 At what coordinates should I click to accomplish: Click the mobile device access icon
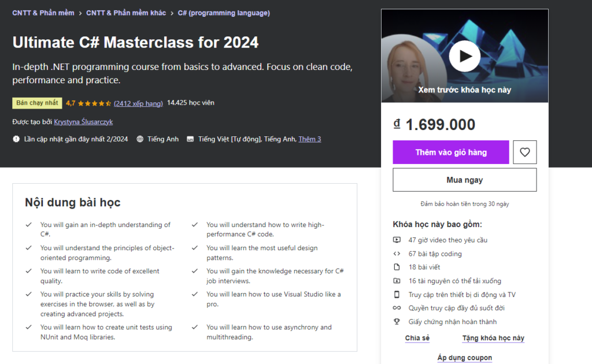point(397,295)
